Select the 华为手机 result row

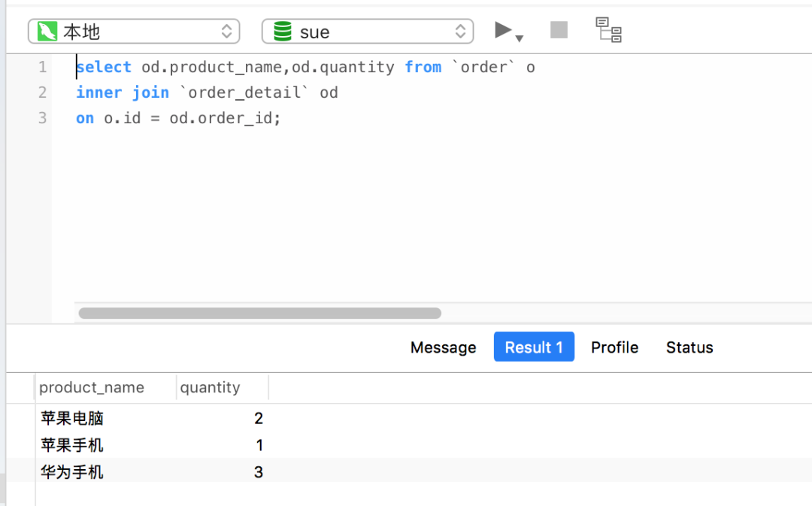[71, 472]
